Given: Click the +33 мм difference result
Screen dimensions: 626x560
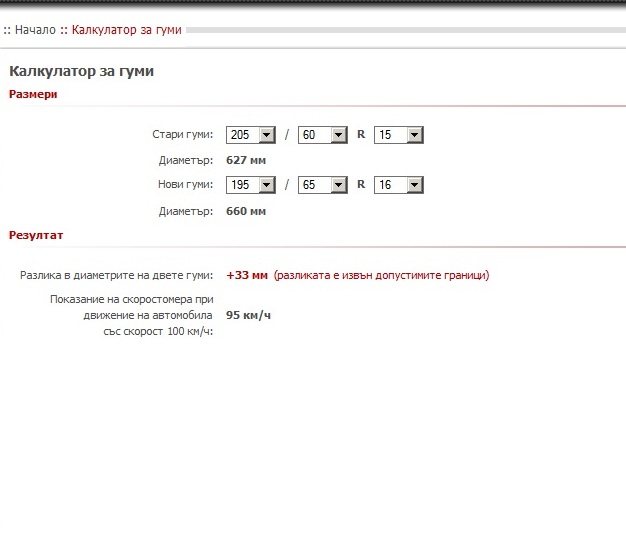Looking at the screenshot, I should [247, 275].
